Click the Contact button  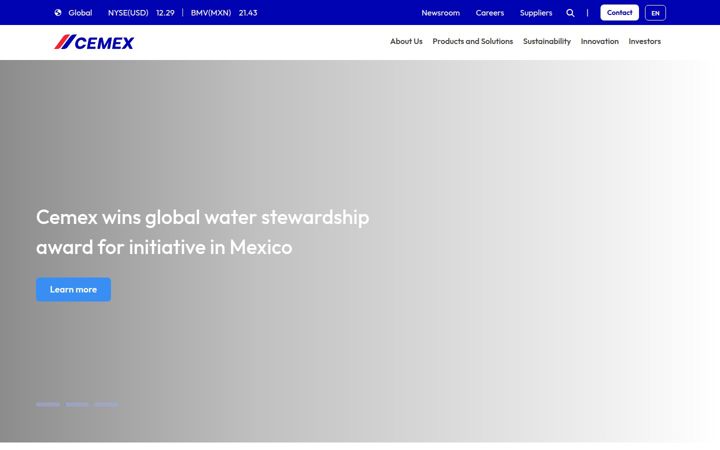click(x=619, y=13)
